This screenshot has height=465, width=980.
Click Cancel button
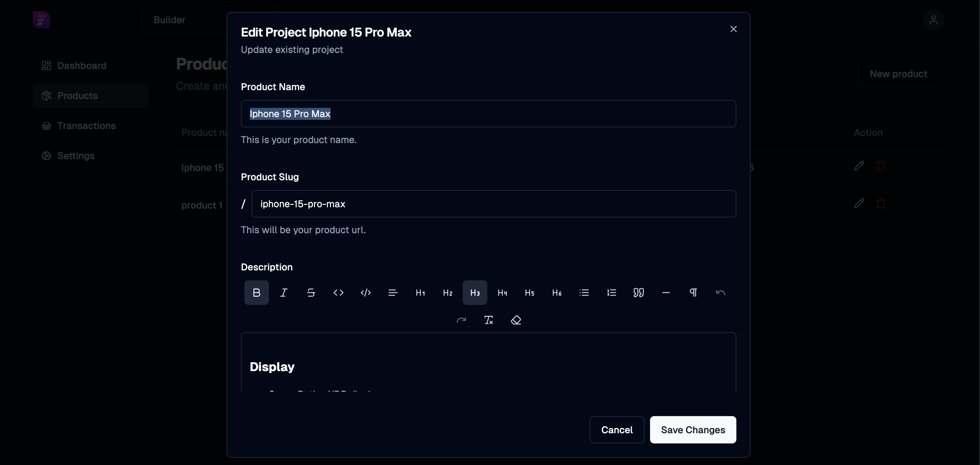point(617,430)
